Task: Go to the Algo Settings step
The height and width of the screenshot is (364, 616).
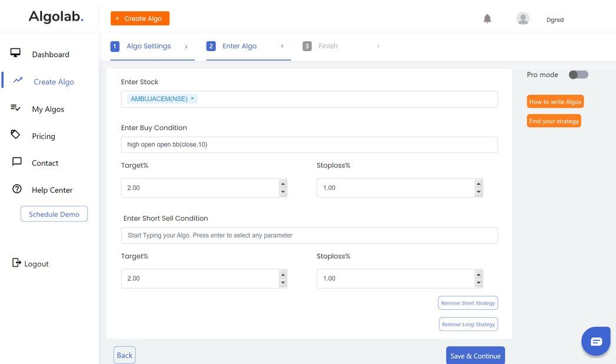Action: tap(148, 46)
